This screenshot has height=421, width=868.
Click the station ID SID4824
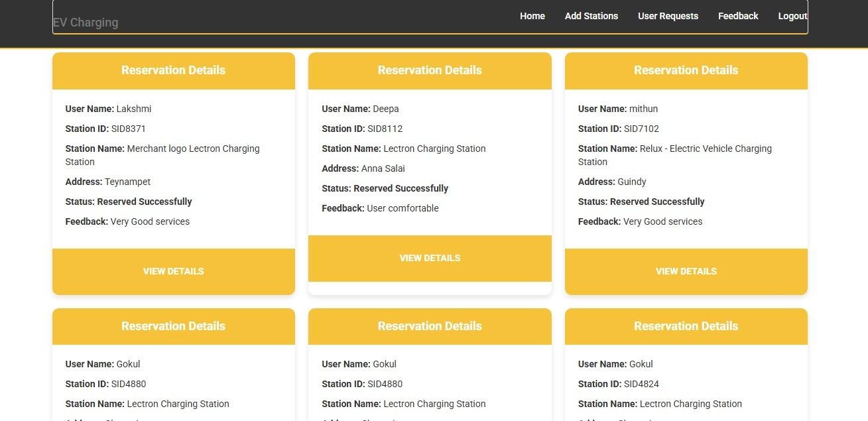click(x=641, y=384)
